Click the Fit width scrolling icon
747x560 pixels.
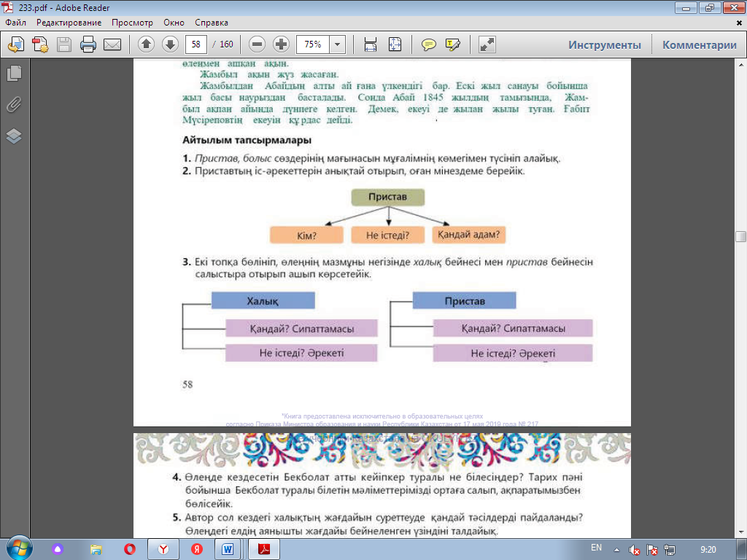(370, 44)
